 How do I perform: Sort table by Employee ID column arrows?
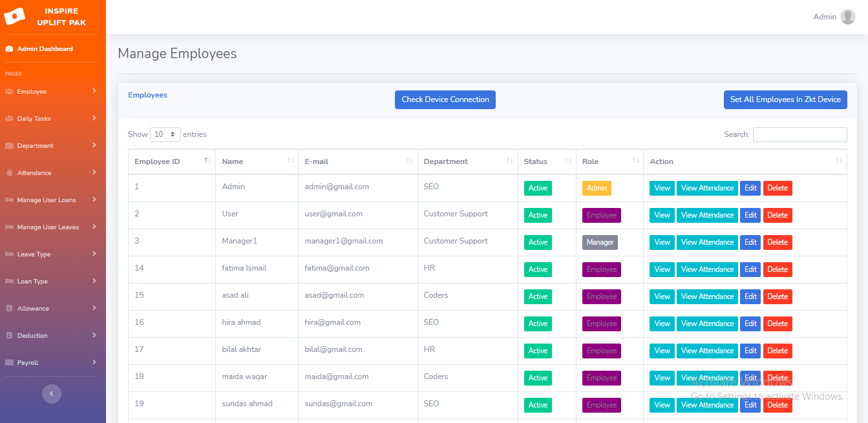[207, 161]
